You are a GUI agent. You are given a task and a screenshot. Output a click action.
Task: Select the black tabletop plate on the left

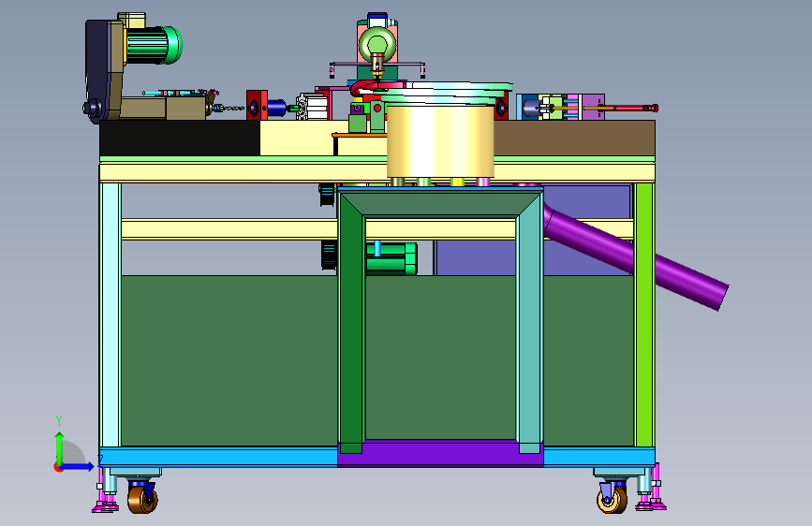click(180, 139)
